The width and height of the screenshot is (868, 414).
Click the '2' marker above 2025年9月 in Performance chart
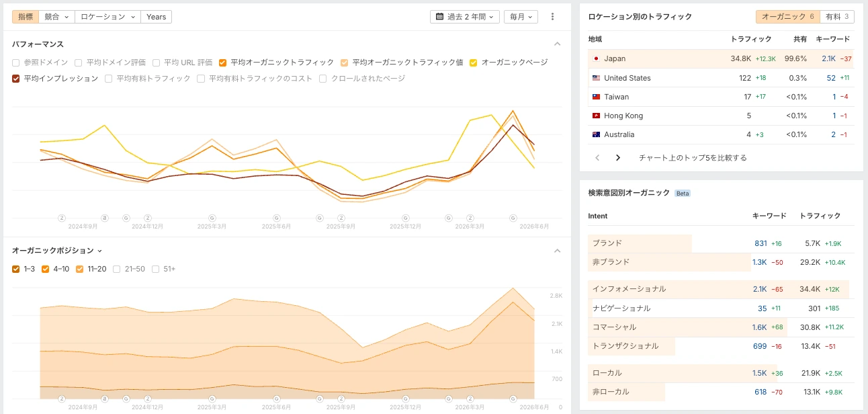(341, 218)
